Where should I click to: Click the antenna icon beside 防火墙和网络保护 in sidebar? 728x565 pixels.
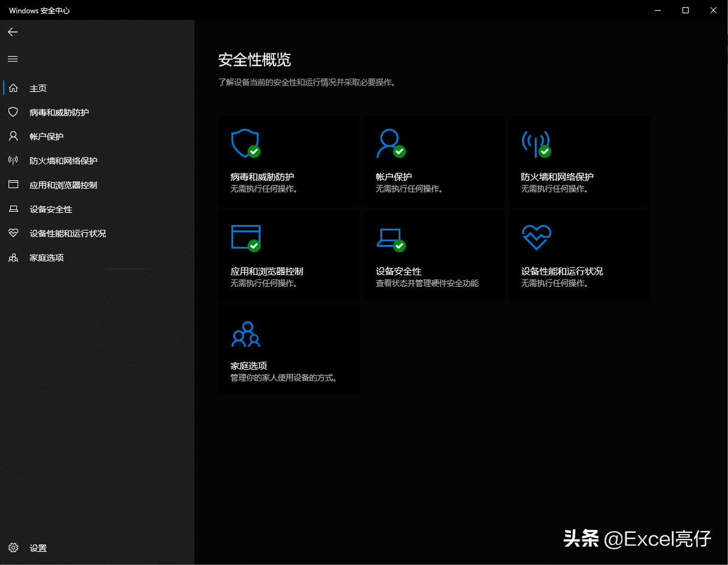click(13, 161)
